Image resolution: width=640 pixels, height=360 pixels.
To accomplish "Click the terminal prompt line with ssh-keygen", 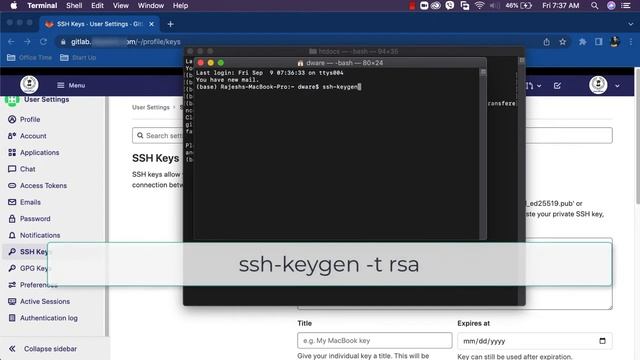I will point(278,87).
